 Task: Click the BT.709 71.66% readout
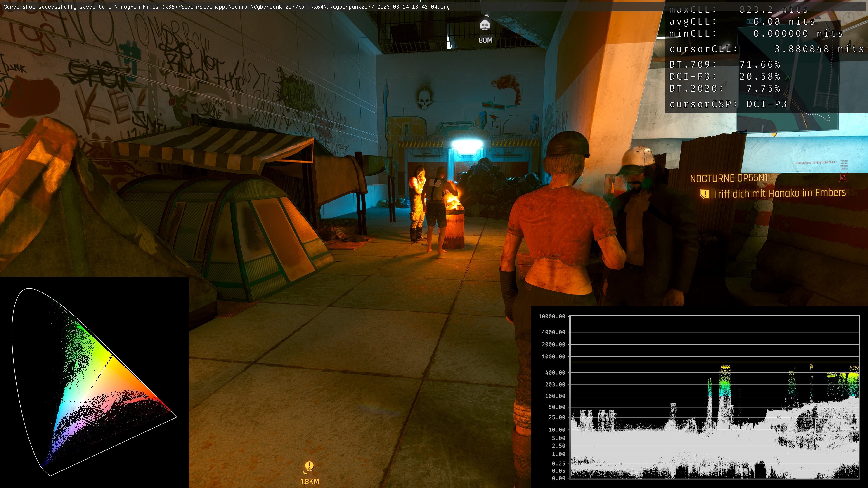(x=724, y=64)
